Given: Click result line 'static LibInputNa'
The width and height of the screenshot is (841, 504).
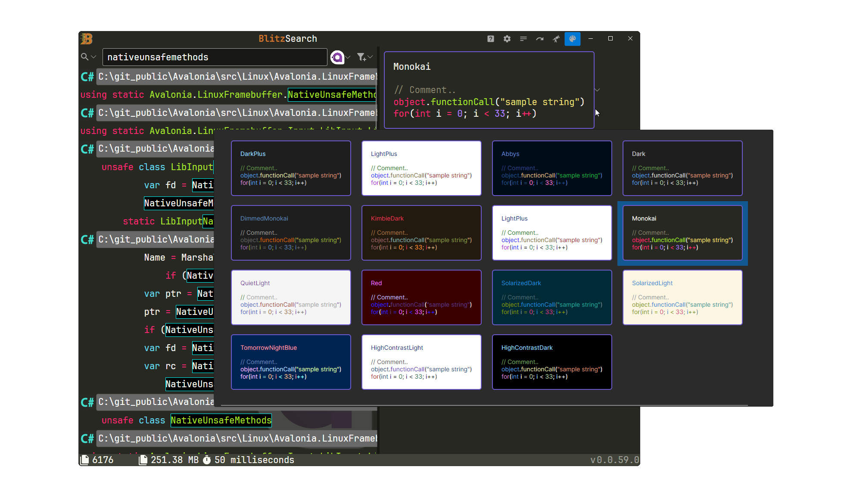Looking at the screenshot, I should point(168,221).
